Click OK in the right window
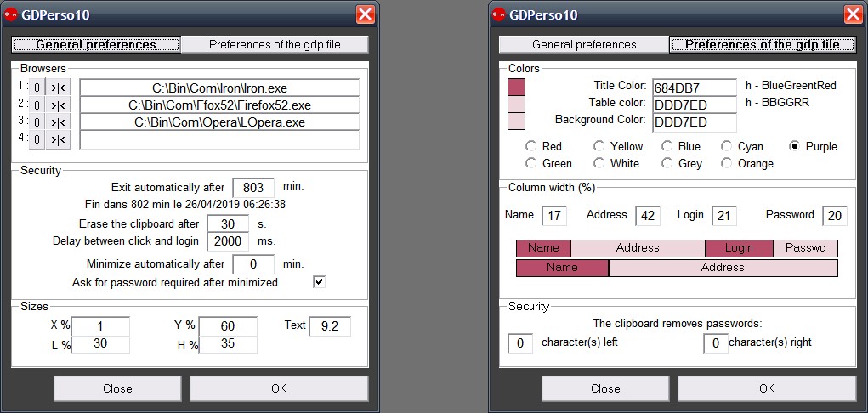The width and height of the screenshot is (868, 413). 767,388
